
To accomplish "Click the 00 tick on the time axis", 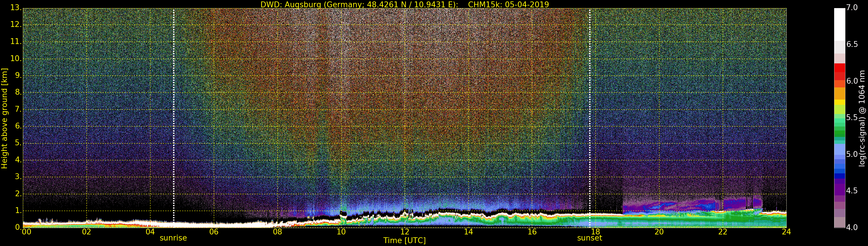I will click(x=26, y=232).
